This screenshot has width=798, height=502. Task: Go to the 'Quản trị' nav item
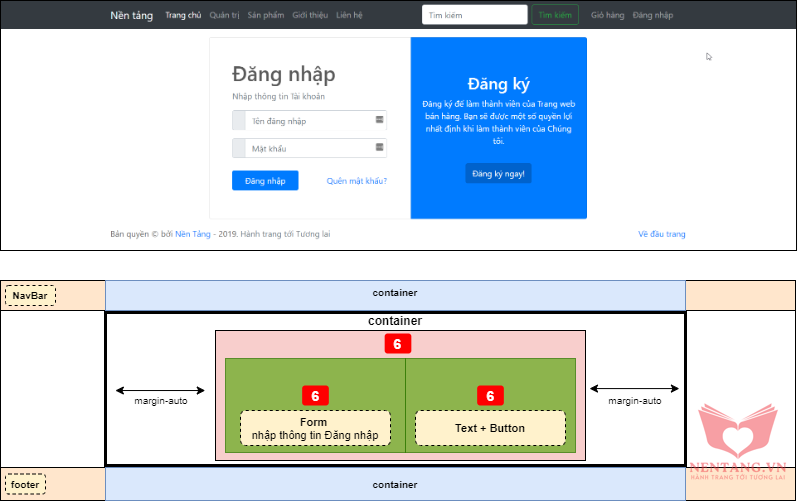(x=224, y=15)
